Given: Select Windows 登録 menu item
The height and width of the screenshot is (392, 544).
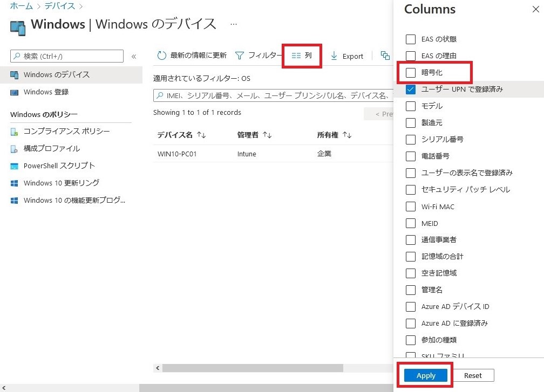Looking at the screenshot, I should [71, 92].
